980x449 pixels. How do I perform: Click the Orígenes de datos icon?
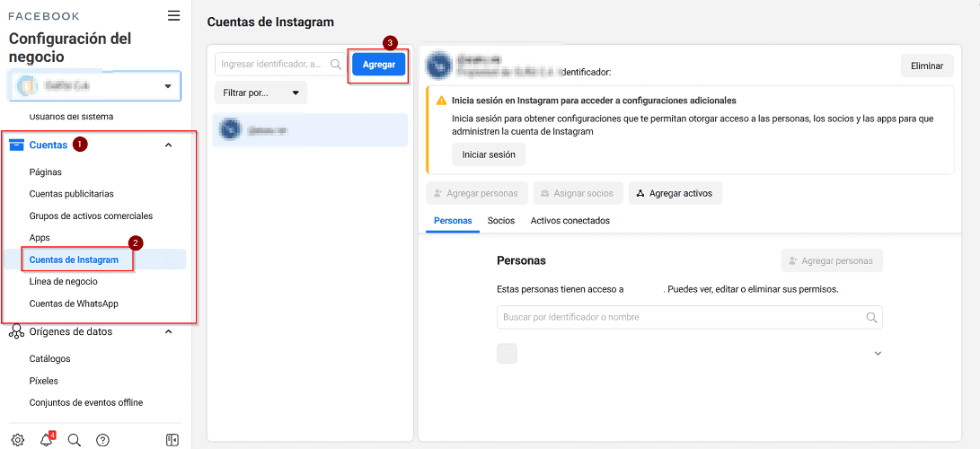click(17, 332)
